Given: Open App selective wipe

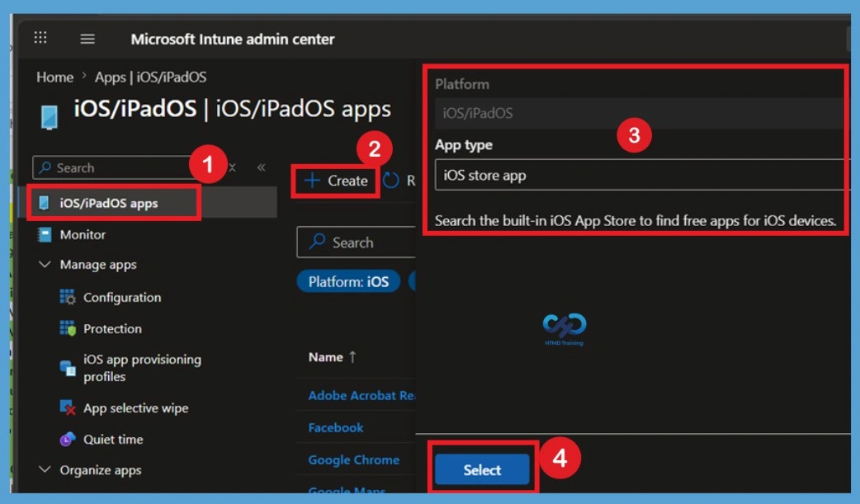Looking at the screenshot, I should [x=135, y=408].
